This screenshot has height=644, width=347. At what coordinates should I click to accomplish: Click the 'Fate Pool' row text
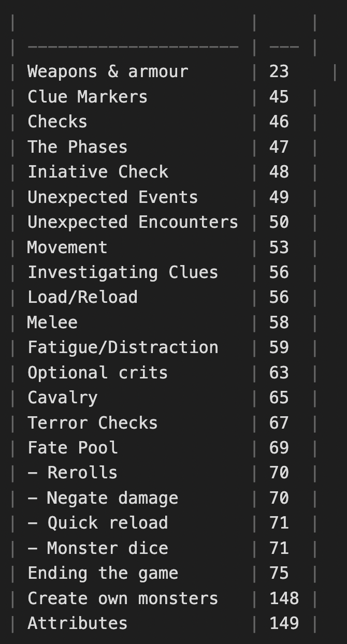coord(73,448)
